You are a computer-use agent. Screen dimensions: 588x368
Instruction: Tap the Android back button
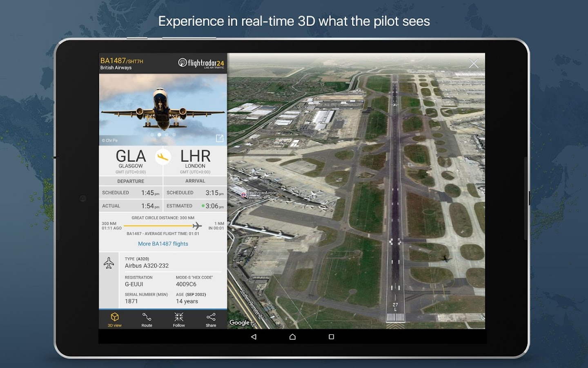click(x=254, y=337)
